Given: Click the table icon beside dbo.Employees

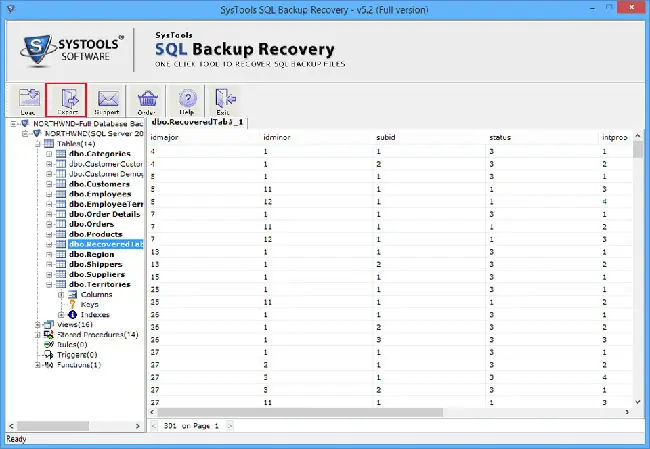Looking at the screenshot, I should (x=61, y=194).
